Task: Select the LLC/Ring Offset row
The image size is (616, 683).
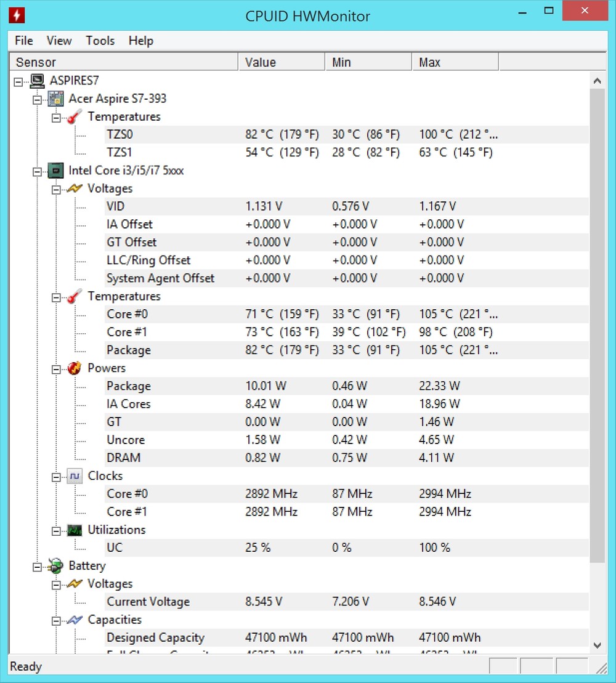Action: coord(347,260)
